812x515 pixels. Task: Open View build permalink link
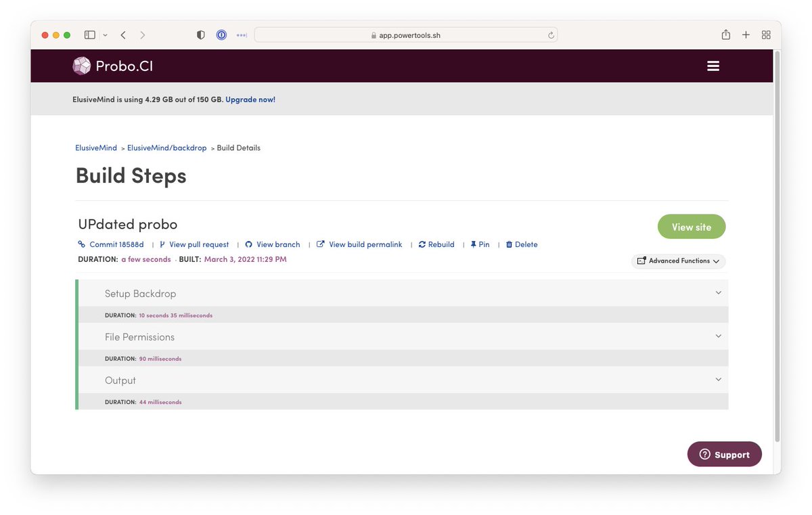pos(365,244)
